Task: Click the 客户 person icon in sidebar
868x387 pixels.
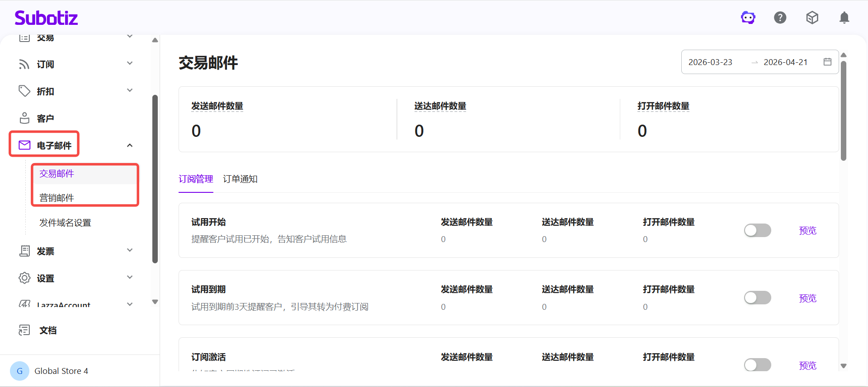Action: [24, 118]
